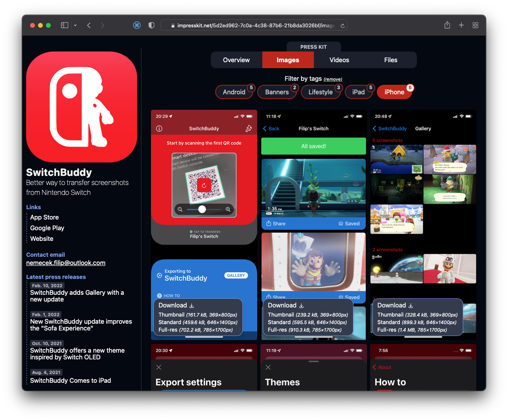This screenshot has height=420, width=508.
Task: Open the Google Play link
Action: pyautogui.click(x=47, y=228)
